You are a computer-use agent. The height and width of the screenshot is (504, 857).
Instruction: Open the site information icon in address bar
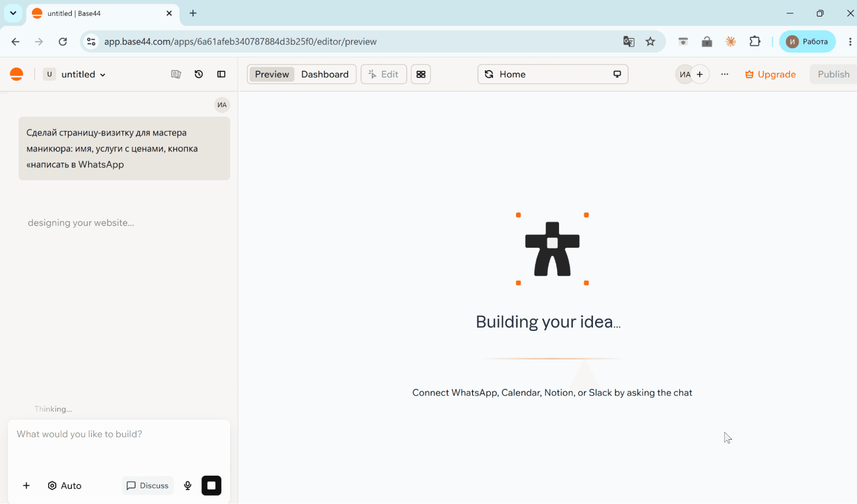click(91, 42)
